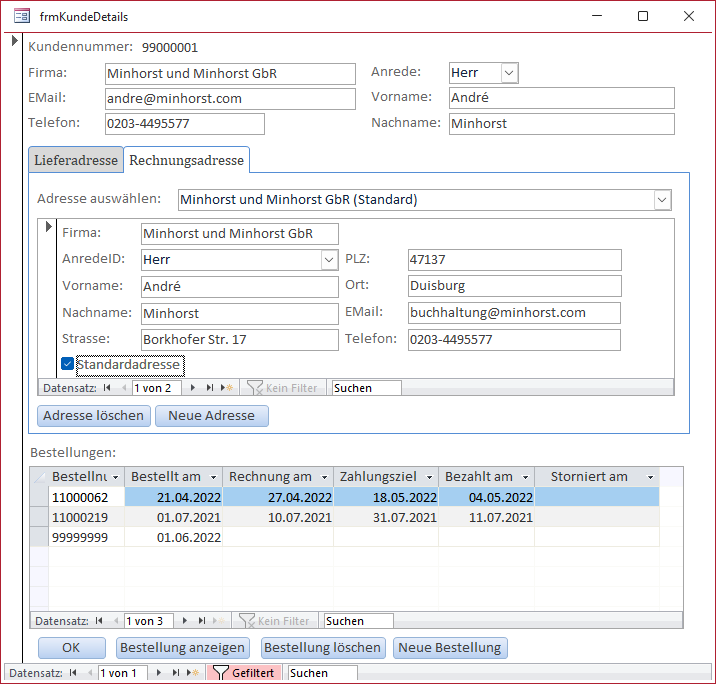Click into the EMail field with andre@minhorst.com

point(230,99)
